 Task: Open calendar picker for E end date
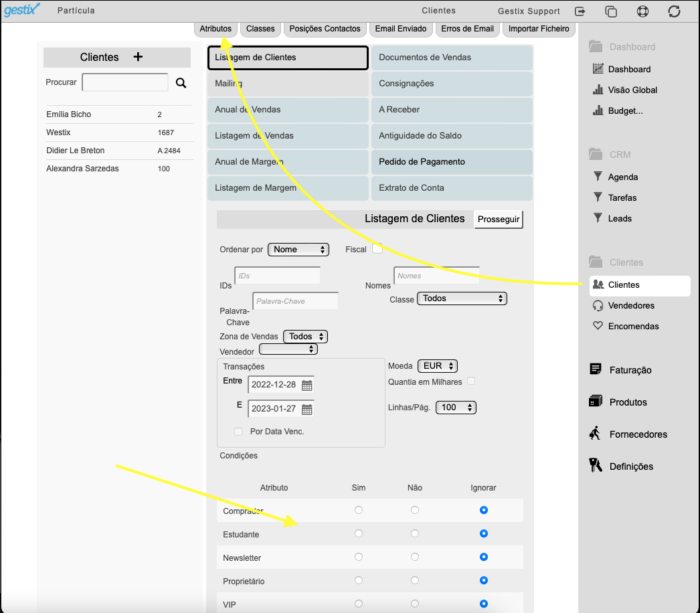pyautogui.click(x=307, y=410)
